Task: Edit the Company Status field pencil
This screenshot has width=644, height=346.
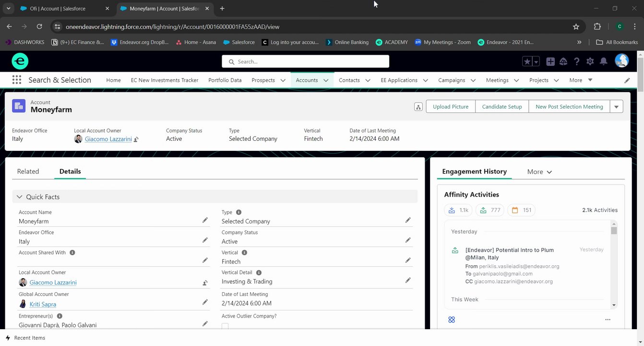Action: click(x=408, y=240)
